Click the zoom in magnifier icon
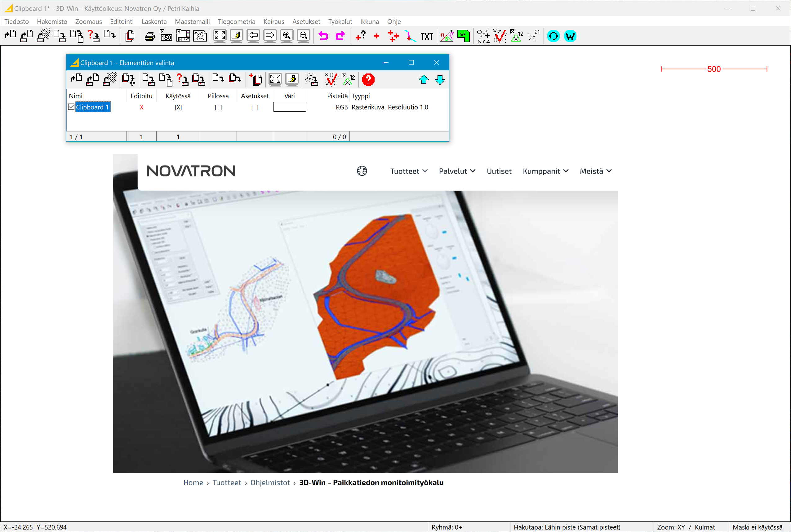 point(287,36)
